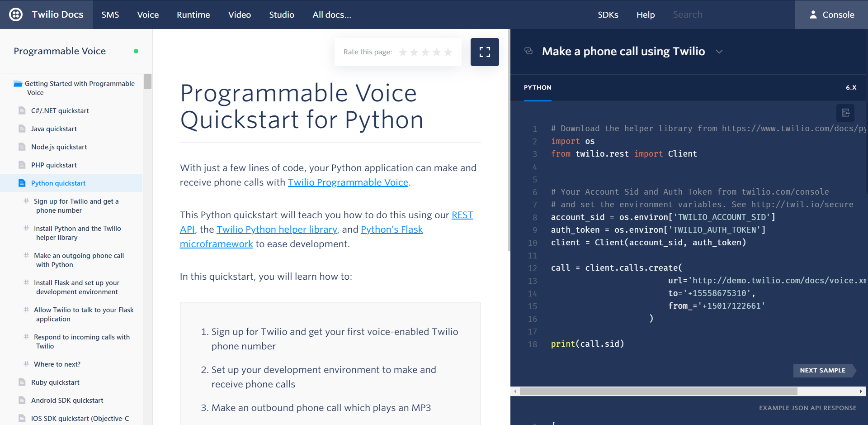Screen dimensions: 868x425
Task: Open the code copy icon in the code panel
Action: (x=845, y=113)
